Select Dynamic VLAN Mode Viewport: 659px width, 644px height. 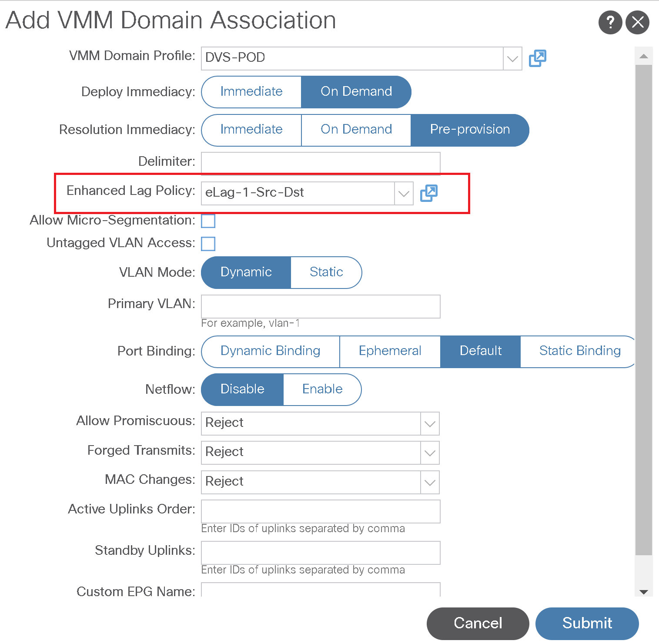[246, 272]
